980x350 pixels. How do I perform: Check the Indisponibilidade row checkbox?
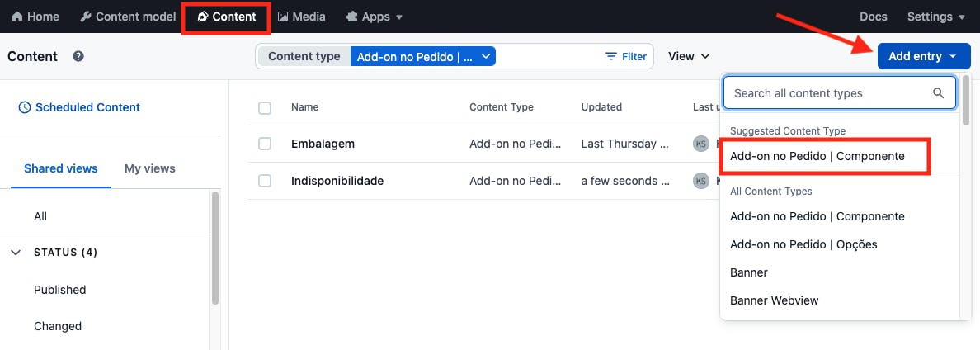(x=265, y=181)
